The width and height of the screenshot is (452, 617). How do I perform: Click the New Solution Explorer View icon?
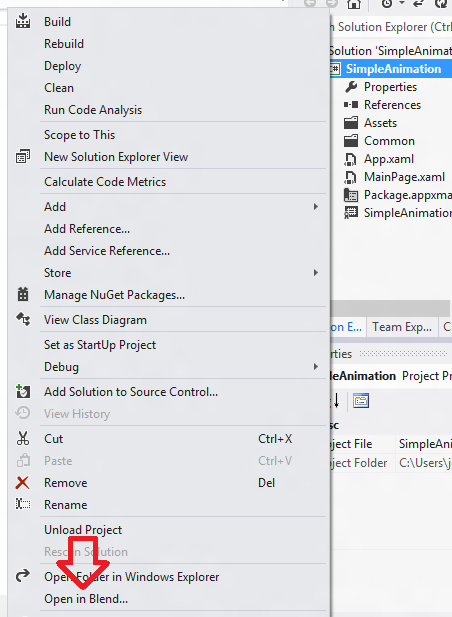tap(23, 156)
